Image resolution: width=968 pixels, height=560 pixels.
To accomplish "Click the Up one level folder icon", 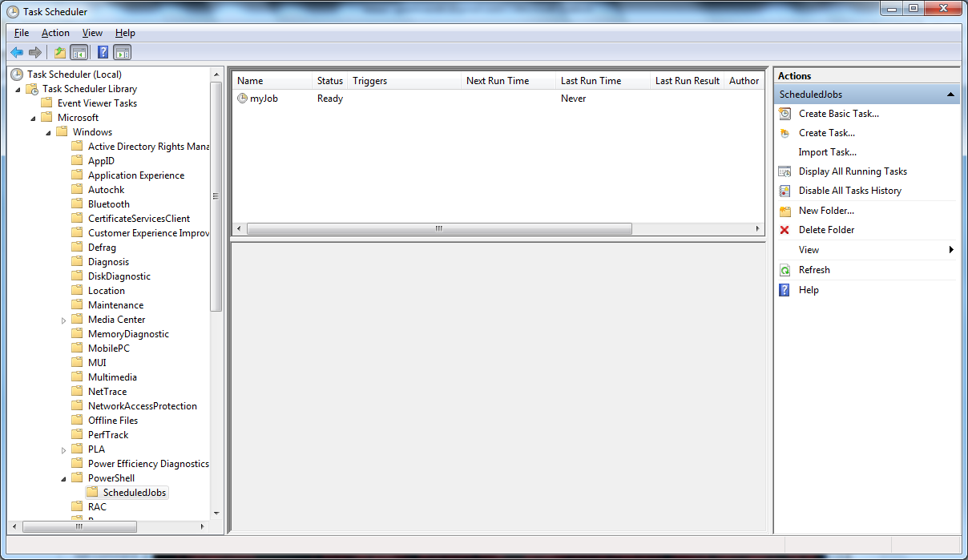I will coord(60,53).
